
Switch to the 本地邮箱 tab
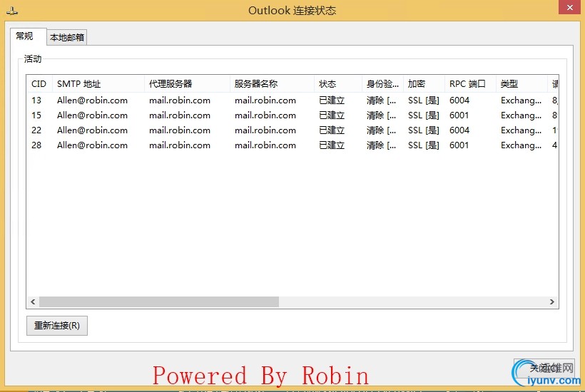coord(67,37)
